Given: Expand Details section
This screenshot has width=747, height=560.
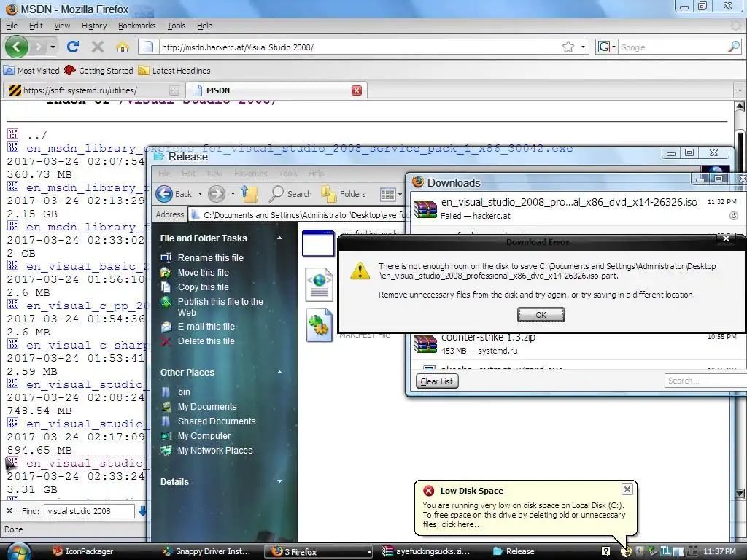Looking at the screenshot, I should pos(279,481).
